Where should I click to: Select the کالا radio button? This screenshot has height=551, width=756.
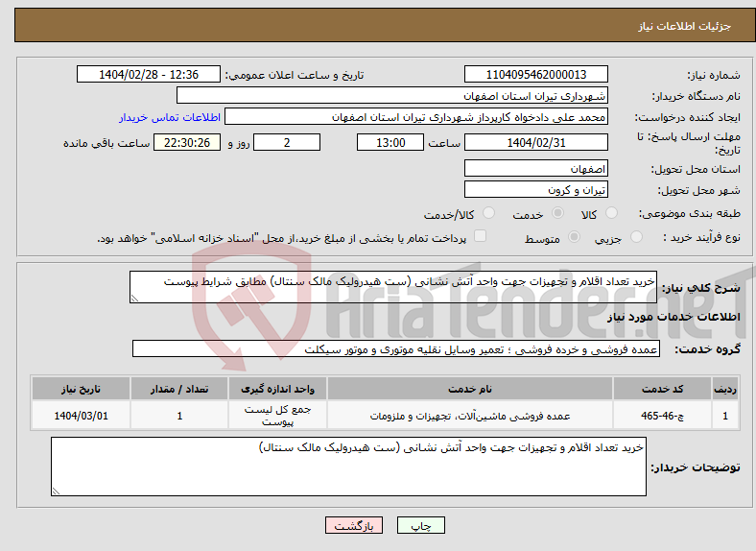pyautogui.click(x=611, y=213)
